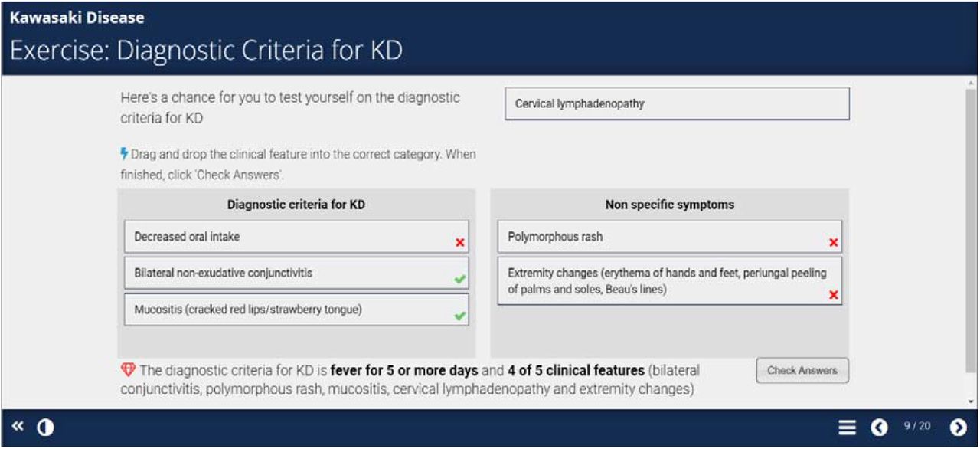The height and width of the screenshot is (449, 980).
Task: Click the Non specific symptoms heading
Action: coord(669,205)
